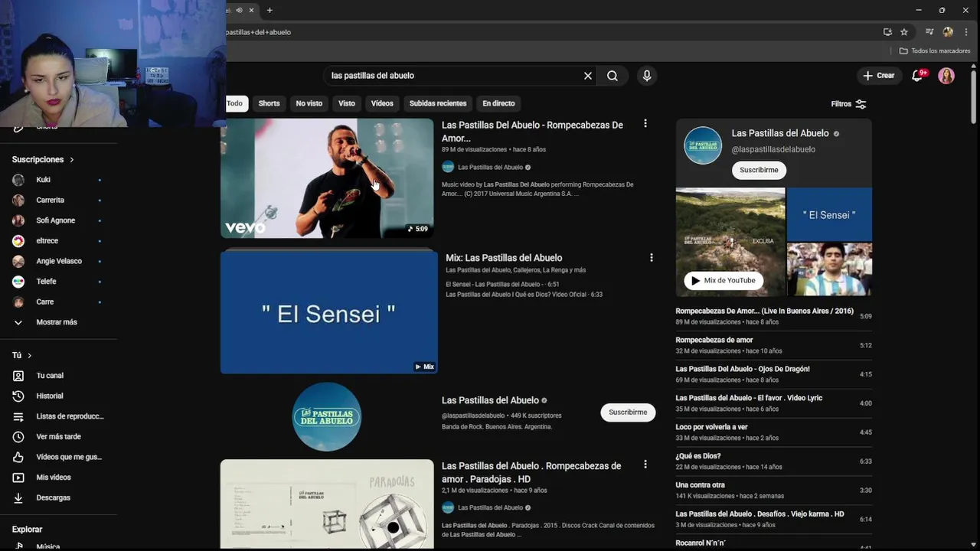
Task: Open Listas de reproducción in sidebar
Action: 59,416
